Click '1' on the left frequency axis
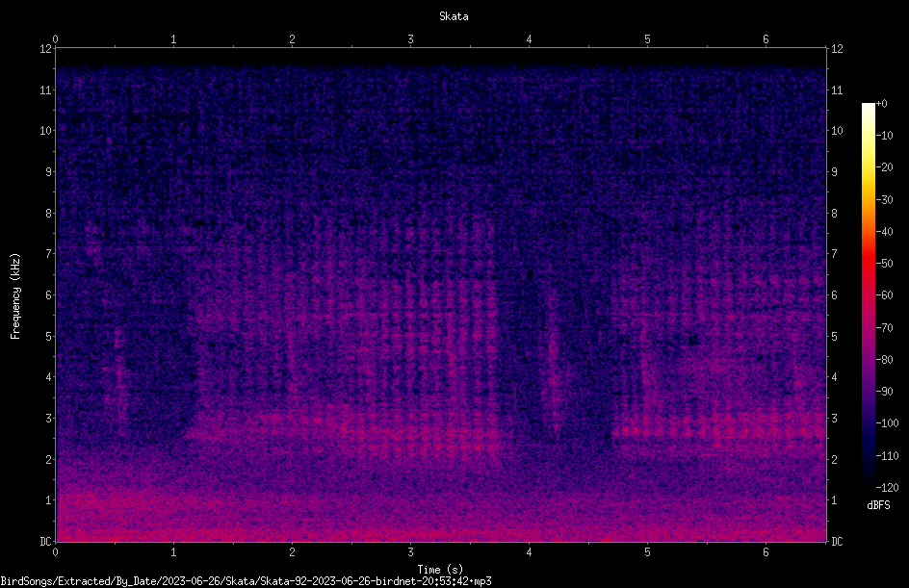Image resolution: width=909 pixels, height=588 pixels. click(48, 500)
